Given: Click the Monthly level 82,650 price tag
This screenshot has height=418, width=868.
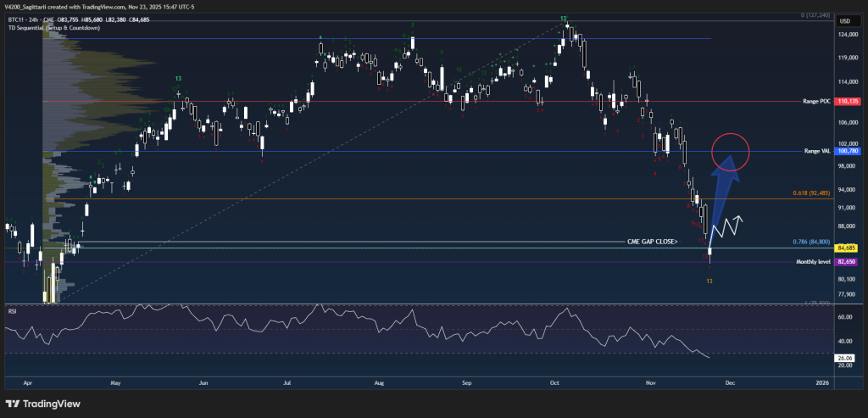Looking at the screenshot, I should point(846,262).
